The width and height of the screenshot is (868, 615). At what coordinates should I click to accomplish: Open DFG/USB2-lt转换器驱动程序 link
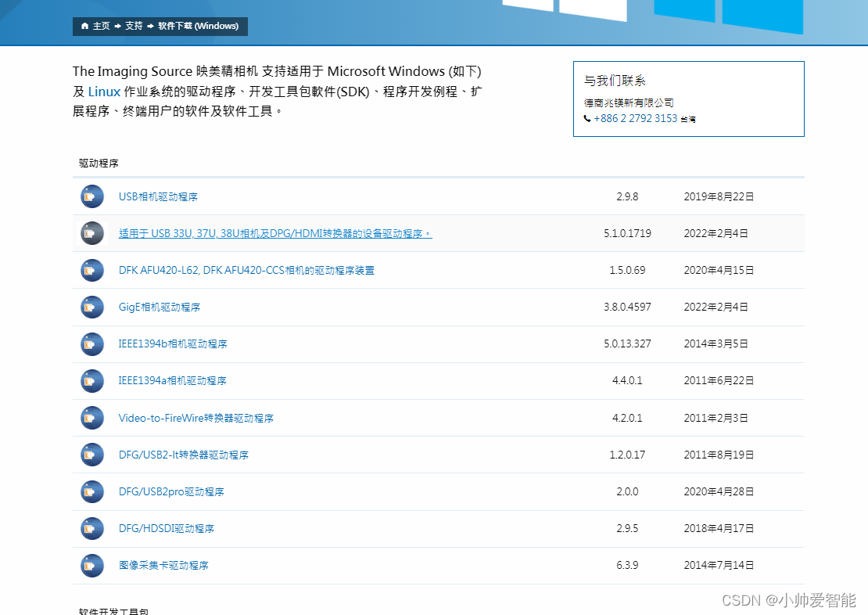click(184, 455)
